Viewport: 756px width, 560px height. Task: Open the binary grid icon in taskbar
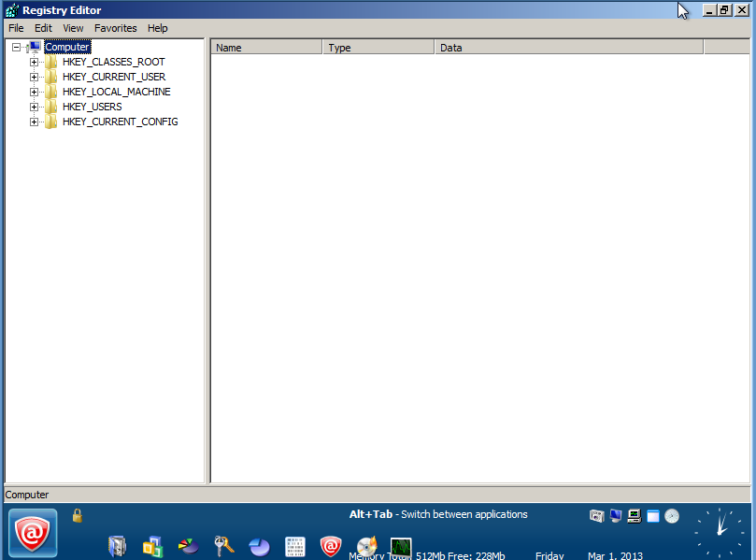point(295,547)
